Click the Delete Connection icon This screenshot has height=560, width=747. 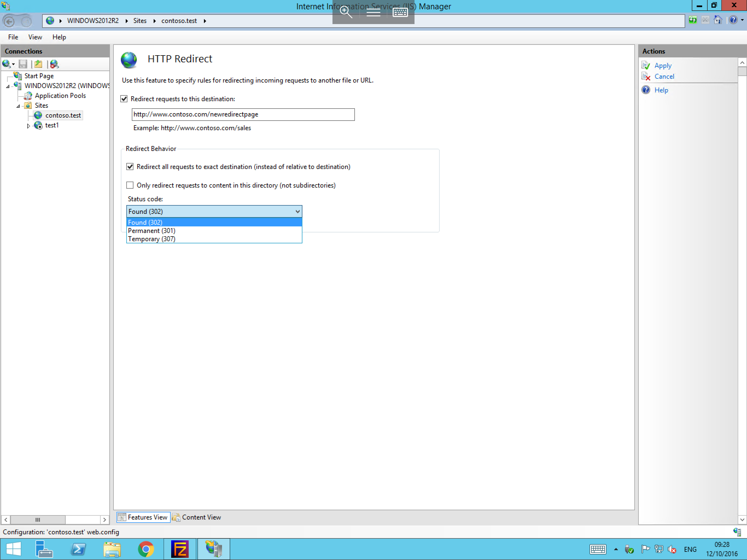click(54, 64)
